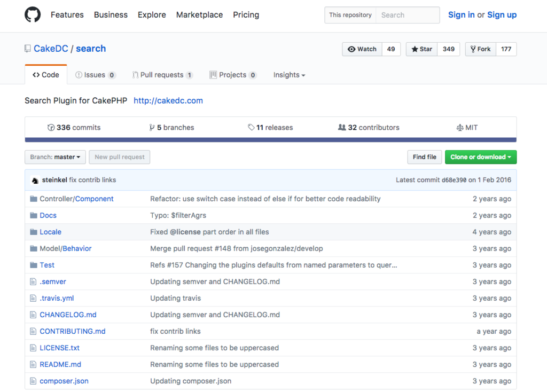Click the file icon for CHANGELOG.md
Screen dimensions: 547x392
pyautogui.click(x=33, y=315)
